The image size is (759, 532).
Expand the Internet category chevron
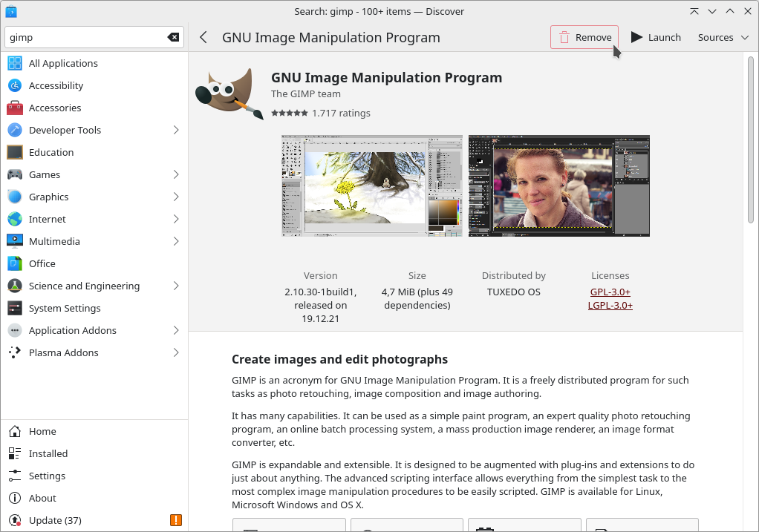[176, 219]
